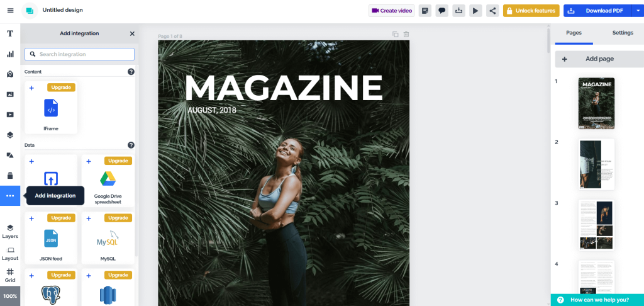Open the Add shapes tool
This screenshot has height=306, width=644.
pos(10,155)
